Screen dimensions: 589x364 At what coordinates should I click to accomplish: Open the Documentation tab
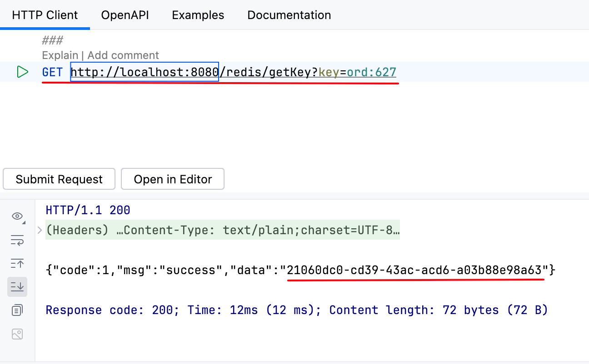point(289,15)
